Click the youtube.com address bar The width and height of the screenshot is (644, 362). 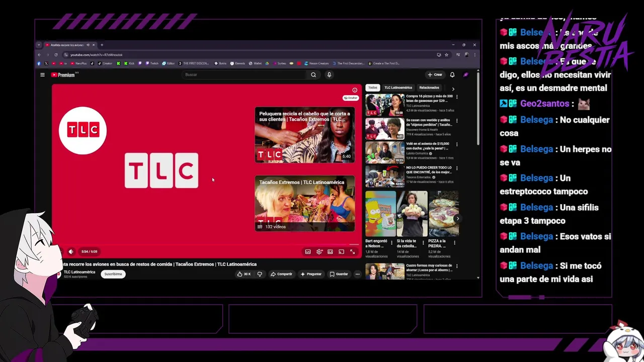[x=252, y=55]
